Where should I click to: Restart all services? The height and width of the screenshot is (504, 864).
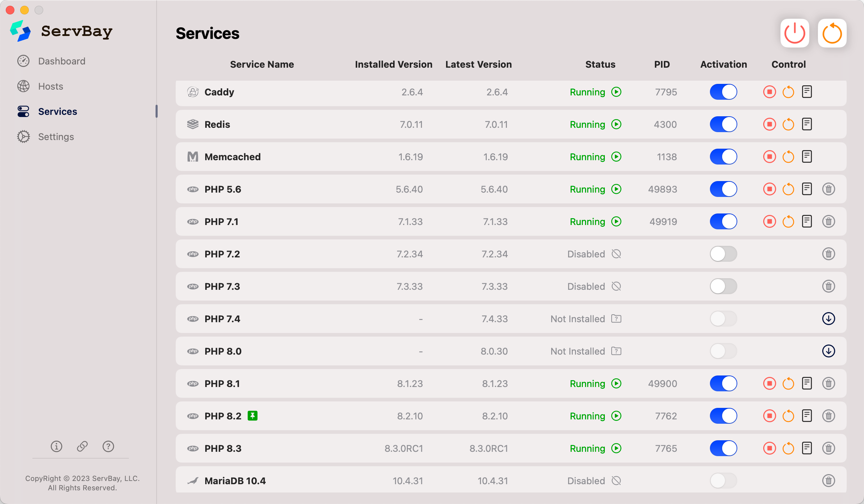pyautogui.click(x=832, y=33)
